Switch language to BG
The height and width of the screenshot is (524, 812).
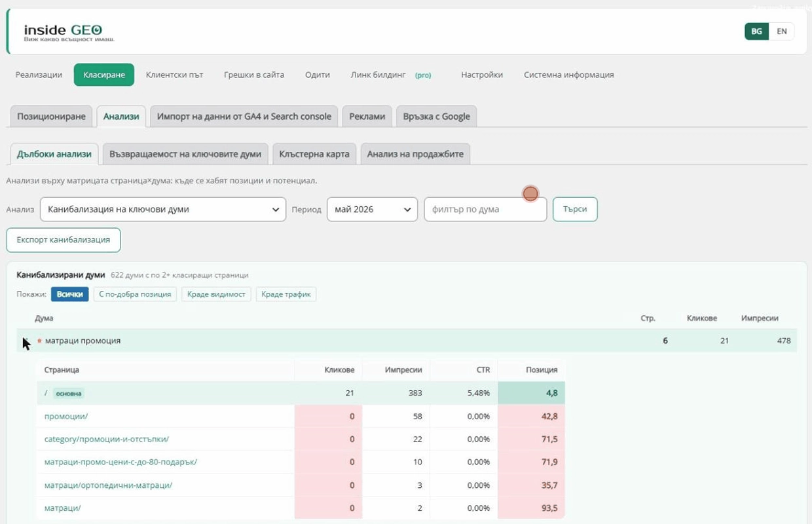756,31
